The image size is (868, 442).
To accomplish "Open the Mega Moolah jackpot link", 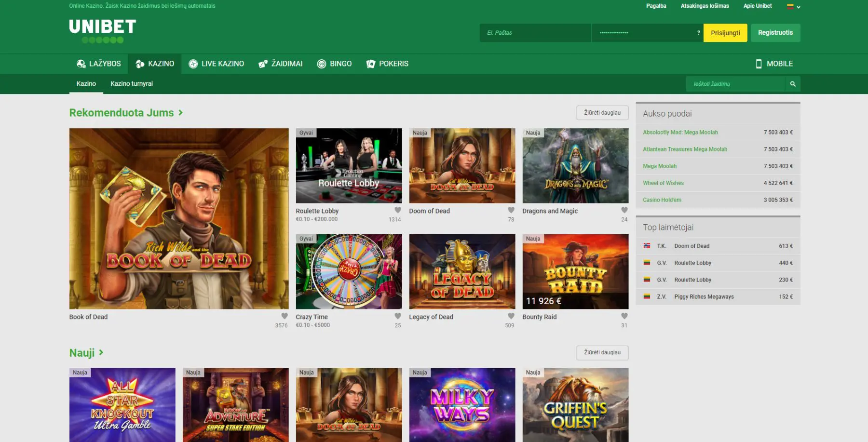I will pos(660,166).
